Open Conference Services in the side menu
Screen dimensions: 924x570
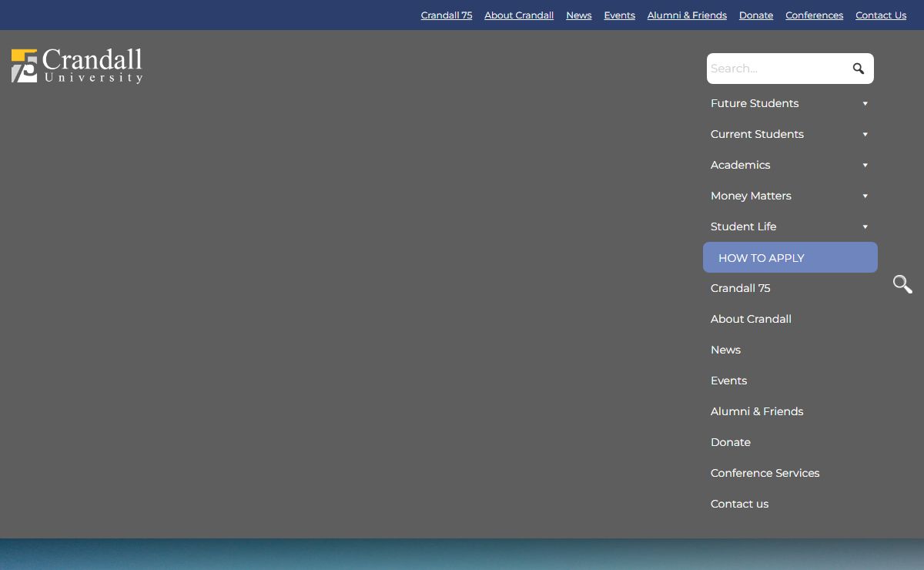[x=765, y=473]
